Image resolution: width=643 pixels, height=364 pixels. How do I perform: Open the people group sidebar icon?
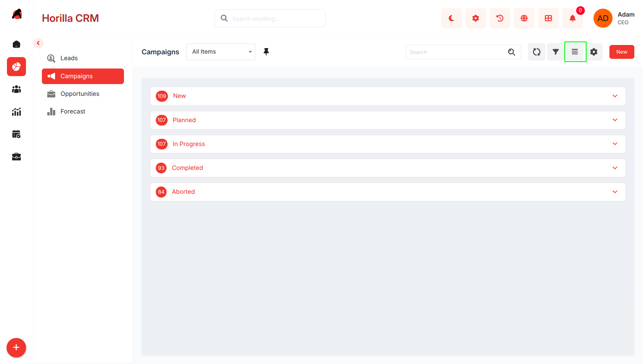point(16,89)
